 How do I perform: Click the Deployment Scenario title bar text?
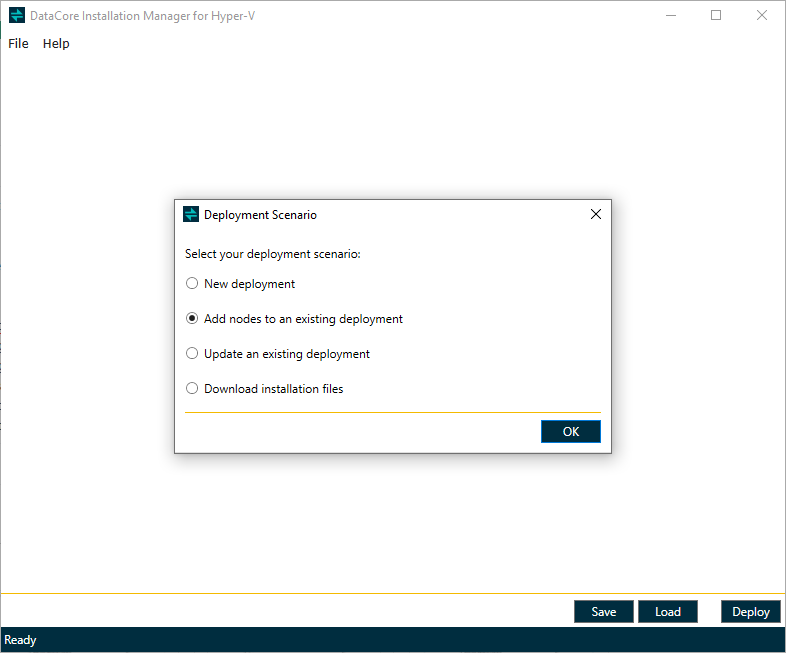click(260, 214)
